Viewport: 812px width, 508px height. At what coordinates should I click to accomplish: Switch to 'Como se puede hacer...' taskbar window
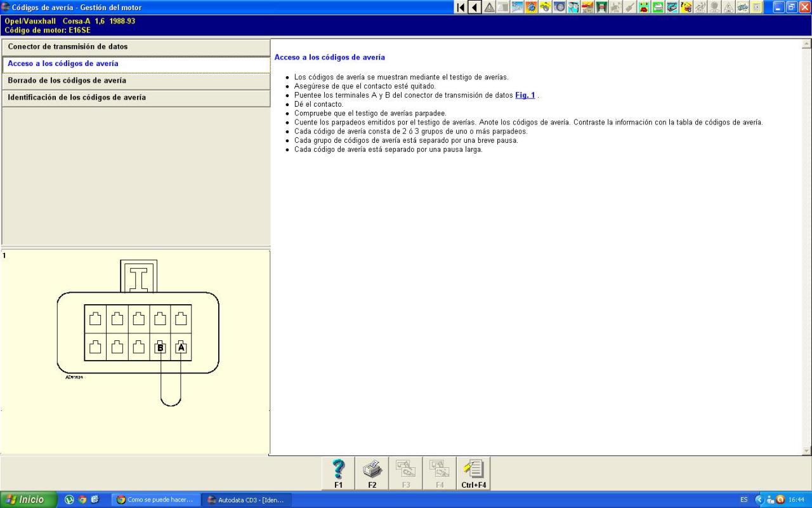coord(156,500)
